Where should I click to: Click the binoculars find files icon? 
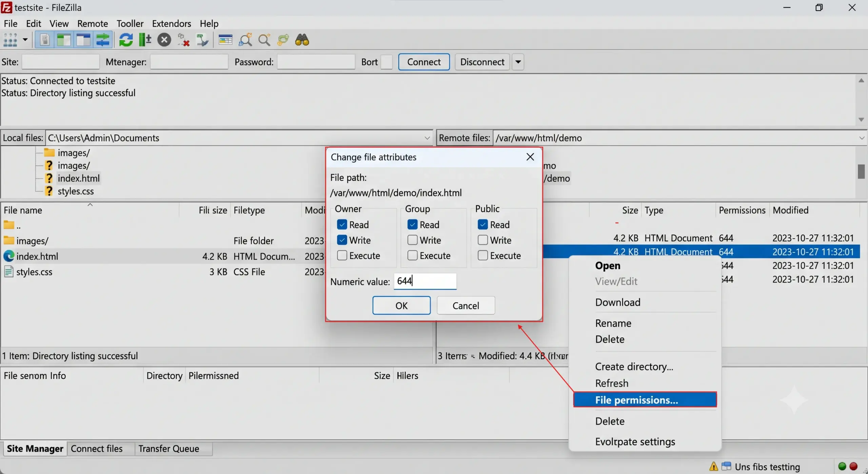tap(302, 40)
